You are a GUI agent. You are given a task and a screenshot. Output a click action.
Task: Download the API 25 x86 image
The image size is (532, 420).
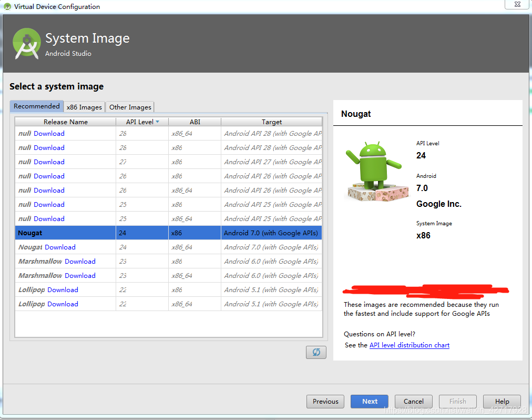click(x=49, y=205)
